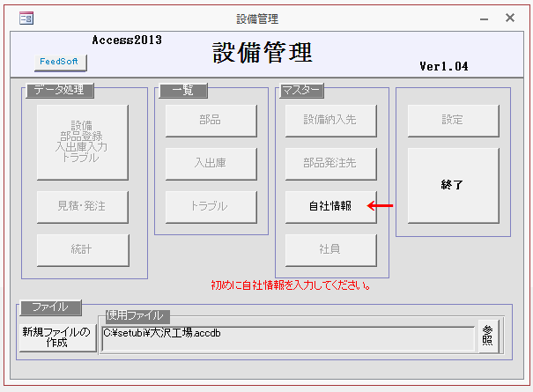533x392 pixels.
Task: Close the 設備管理 window
Action: click(510, 18)
